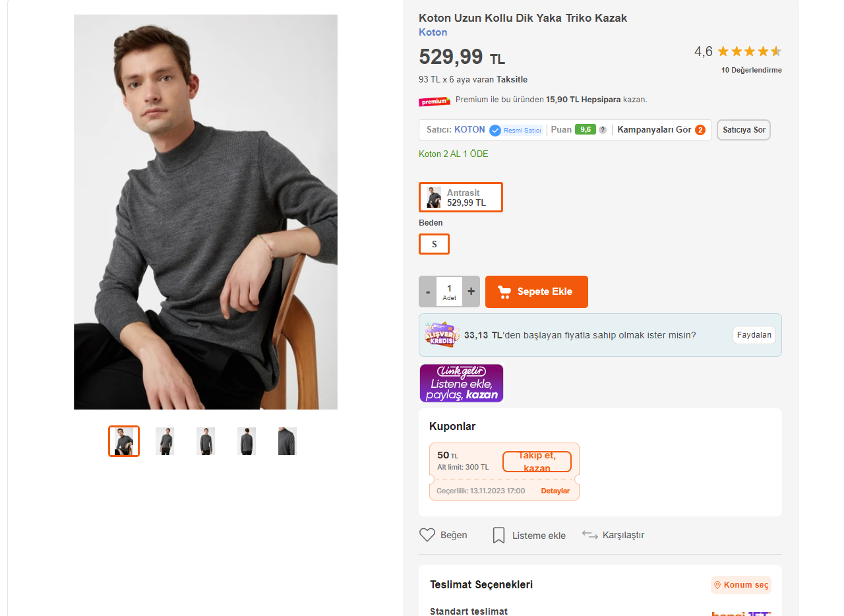Select the Antrasit color option
This screenshot has height=616, width=844.
point(461,197)
